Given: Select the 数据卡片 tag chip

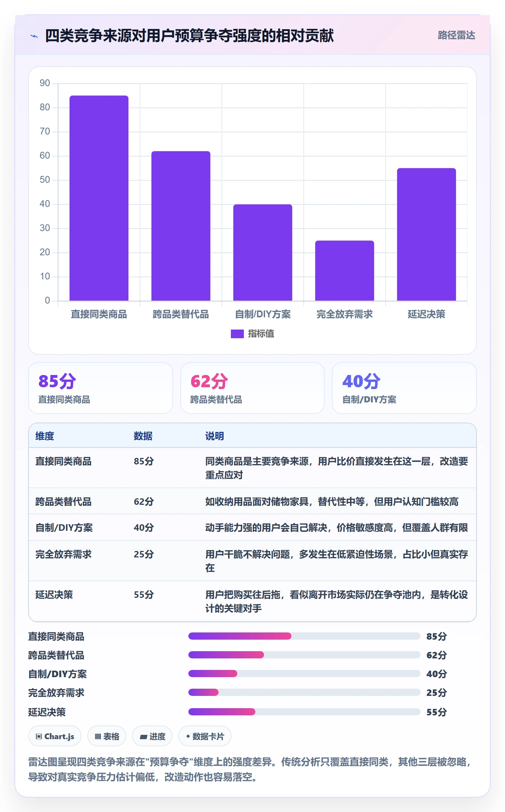Looking at the screenshot, I should point(205,736).
